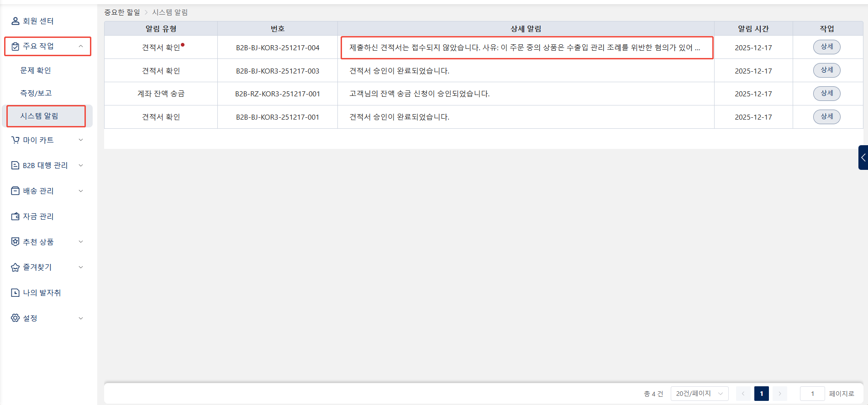
Task: Click the 배송 관리 box icon
Action: point(15,191)
